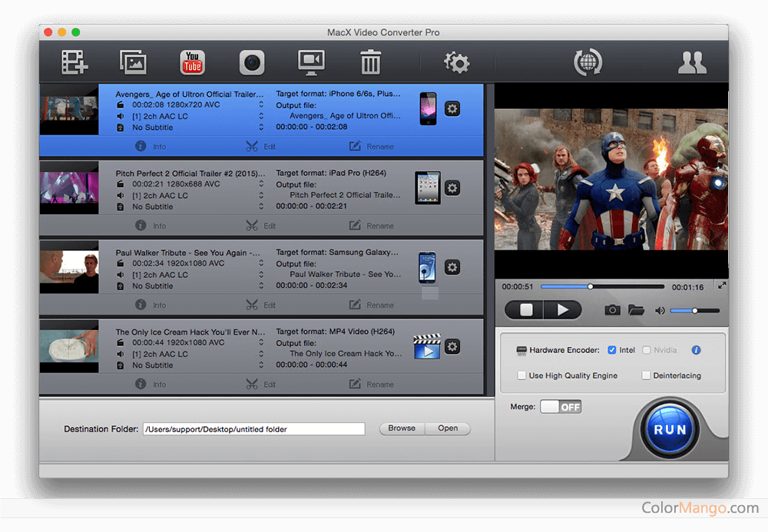
Task: Open video track selector for Paul Walker Tribute
Action: (261, 263)
